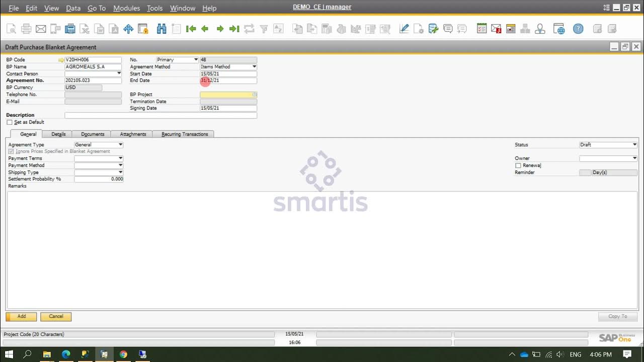Click the Send Email envelope icon
This screenshot has width=644, height=362.
(x=41, y=29)
